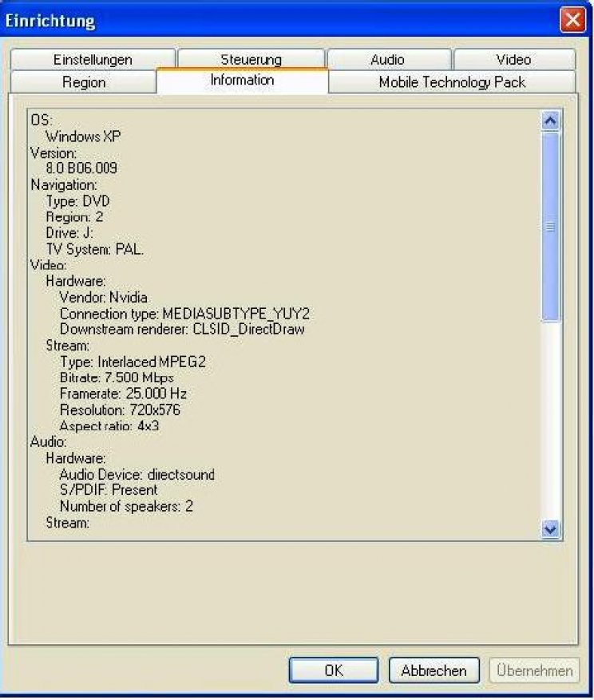Viewport: 594px width, 700px height.
Task: Click the 'Downstream renderer: CLSID_DirectDraw' line
Action: [x=182, y=330]
